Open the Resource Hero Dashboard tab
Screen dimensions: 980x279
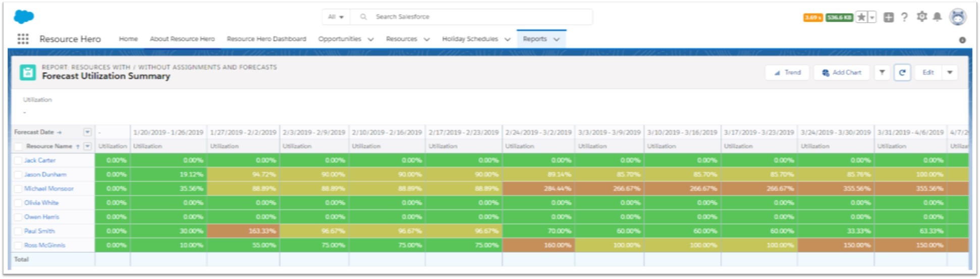[x=266, y=39]
